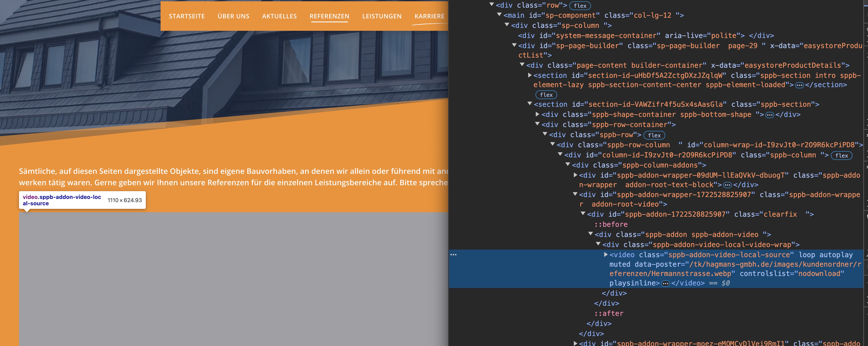This screenshot has width=868, height=346.
Task: Expand the video sppb-addon-video-local-source node
Action: click(606, 254)
